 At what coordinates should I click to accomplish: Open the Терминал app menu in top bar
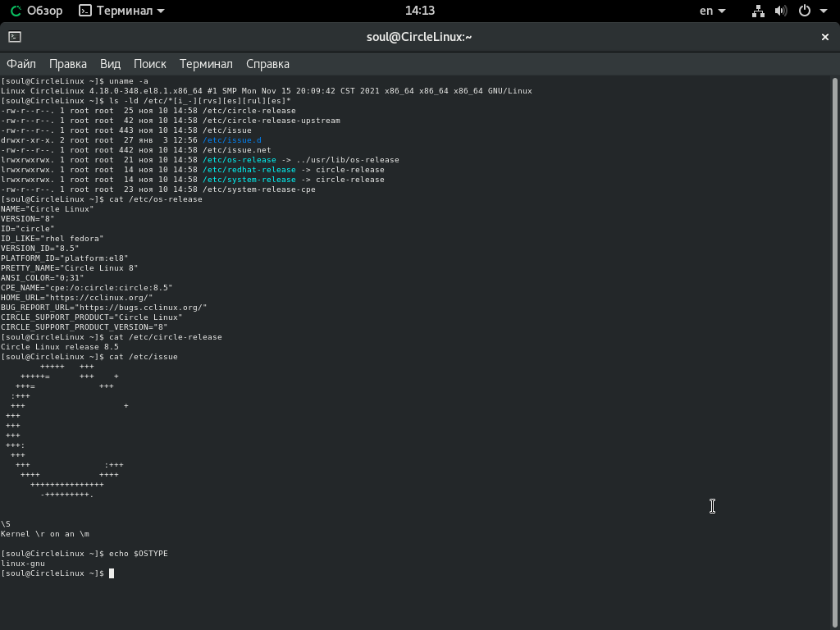121,11
